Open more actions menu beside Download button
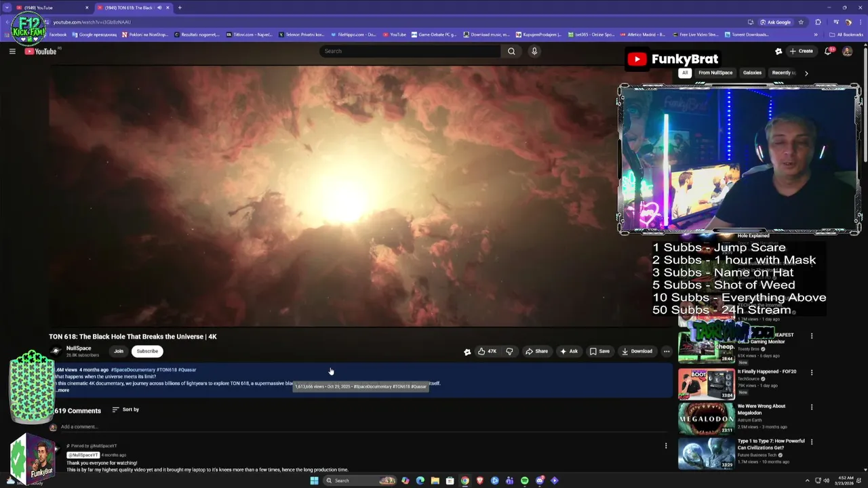Screen dimensions: 868x488 click(x=667, y=351)
